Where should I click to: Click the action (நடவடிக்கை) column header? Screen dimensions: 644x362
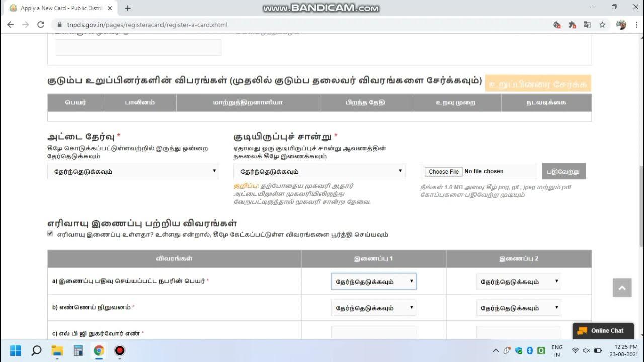click(546, 102)
